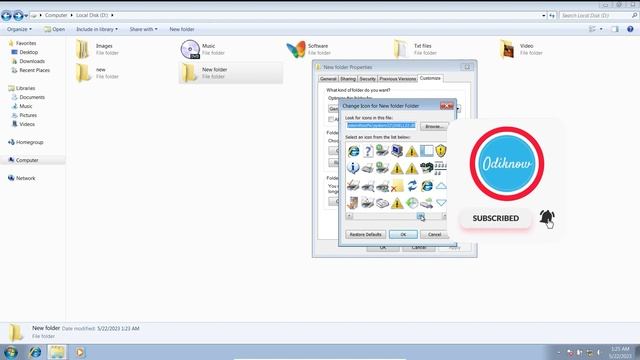Select the Internet Explorer globe icon in top row

point(353,151)
